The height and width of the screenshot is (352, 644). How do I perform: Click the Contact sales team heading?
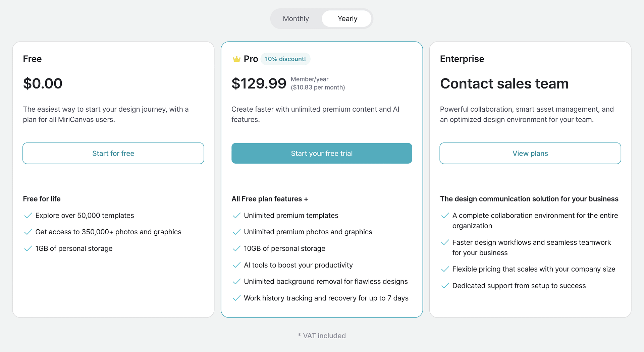pyautogui.click(x=504, y=84)
